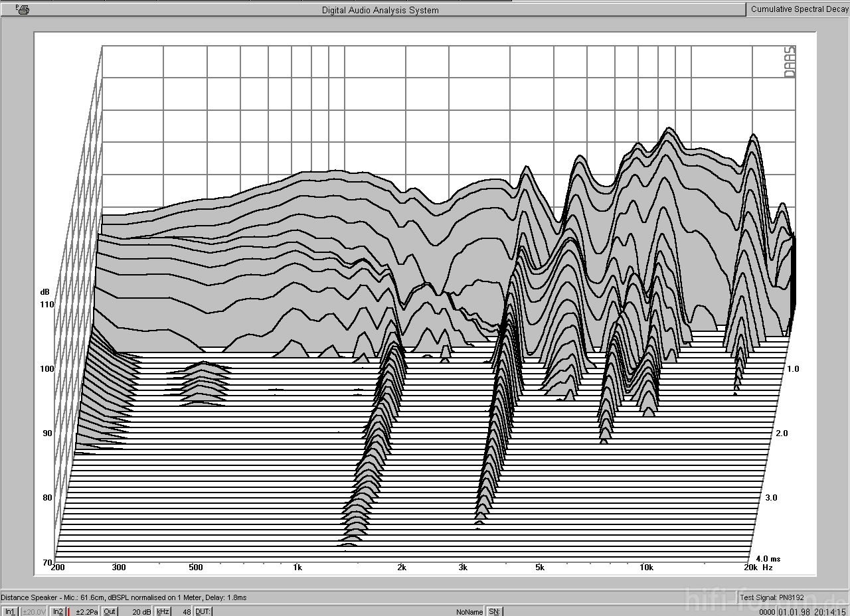
Task: Click the 4.0 ms time axis label
Action: click(768, 559)
